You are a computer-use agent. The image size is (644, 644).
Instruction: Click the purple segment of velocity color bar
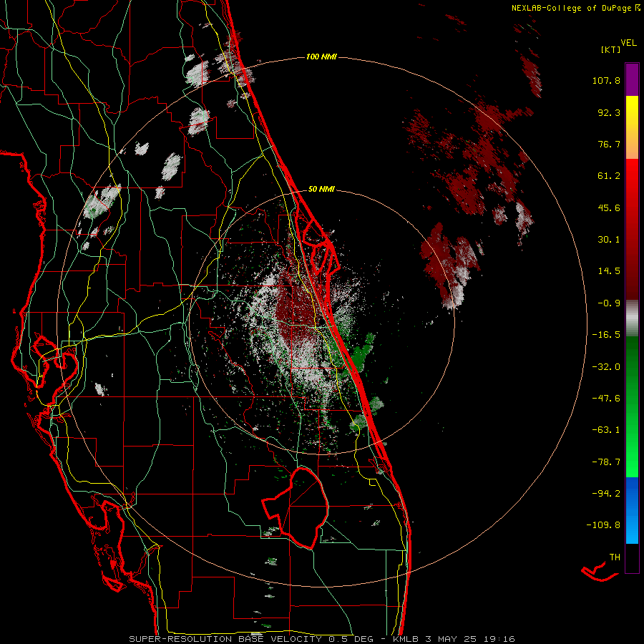pyautogui.click(x=632, y=79)
